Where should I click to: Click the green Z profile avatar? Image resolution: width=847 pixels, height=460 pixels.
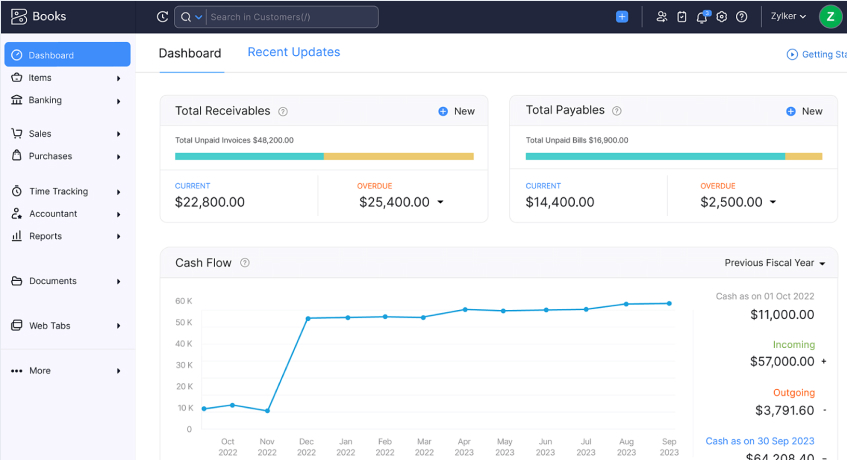click(x=830, y=17)
